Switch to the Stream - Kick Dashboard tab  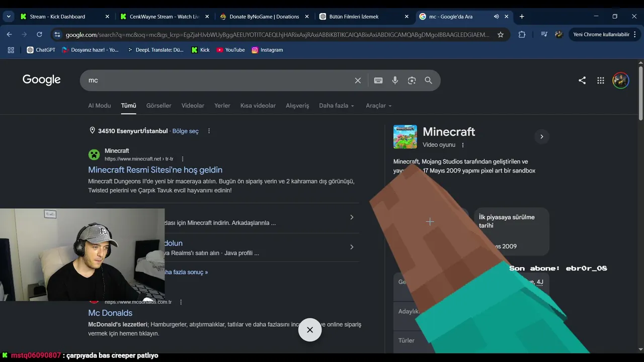click(65, 17)
